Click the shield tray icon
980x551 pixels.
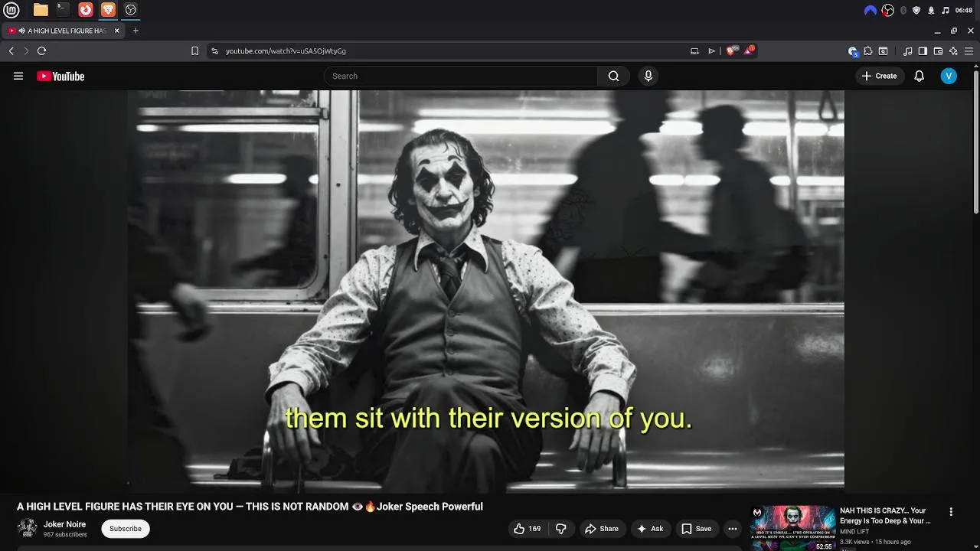click(x=916, y=10)
